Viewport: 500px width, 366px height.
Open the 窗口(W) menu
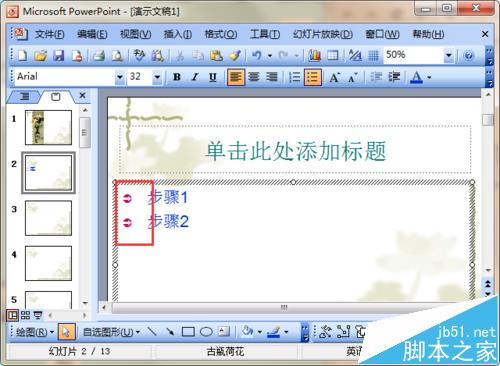tap(382, 34)
